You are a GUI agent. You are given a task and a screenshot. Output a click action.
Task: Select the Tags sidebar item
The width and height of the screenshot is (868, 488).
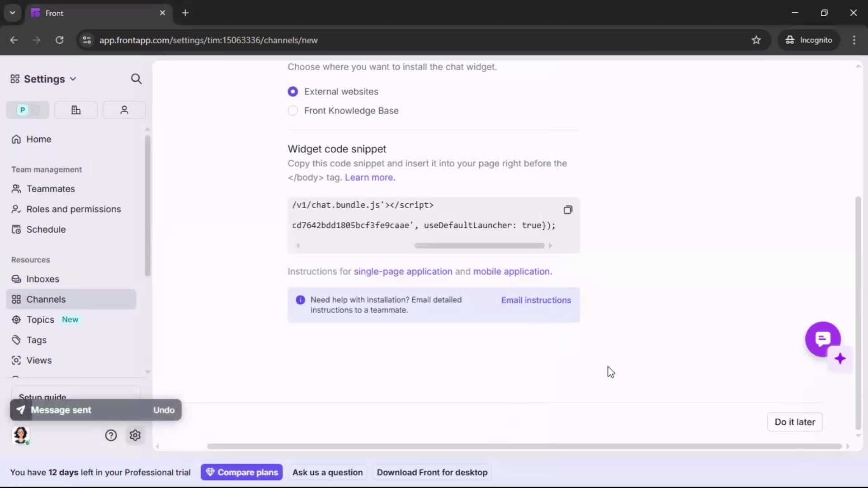click(36, 340)
